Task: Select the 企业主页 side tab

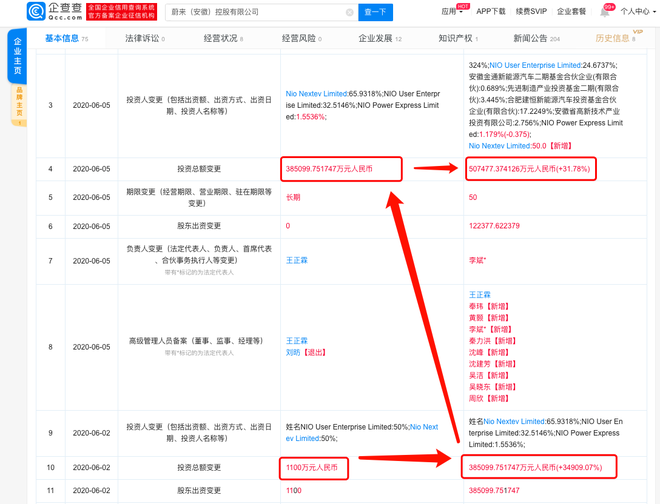Action: (17, 56)
